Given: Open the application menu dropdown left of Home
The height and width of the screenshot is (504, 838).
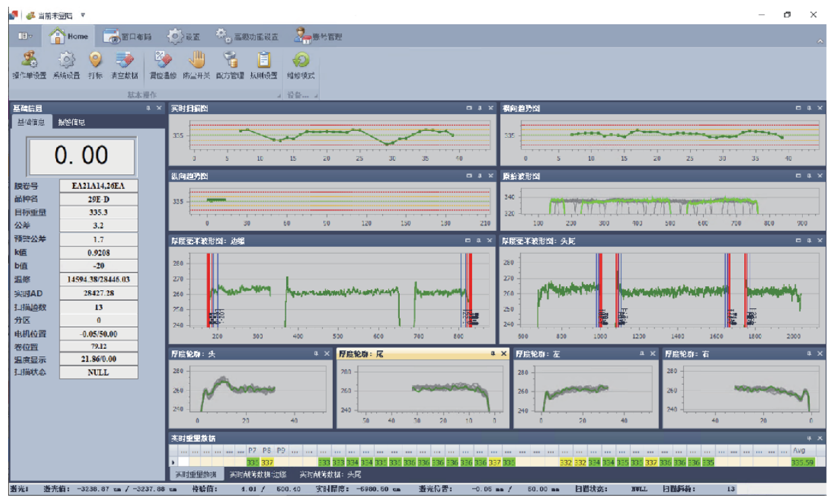Looking at the screenshot, I should click(25, 36).
